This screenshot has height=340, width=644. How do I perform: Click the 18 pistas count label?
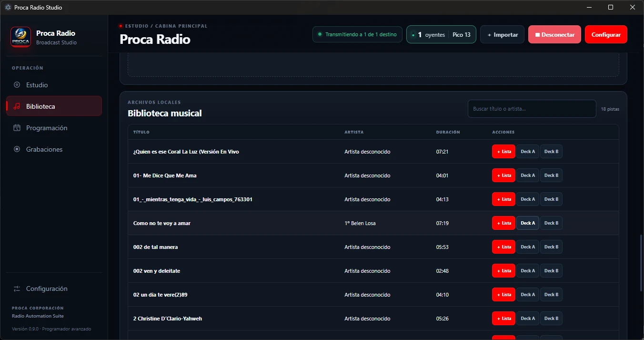tap(610, 109)
